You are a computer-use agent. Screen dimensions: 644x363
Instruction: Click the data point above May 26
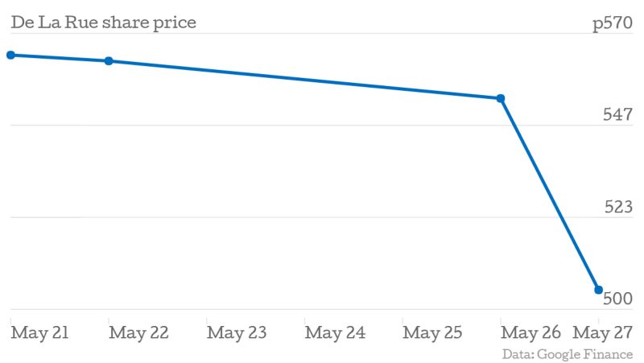coord(501,98)
